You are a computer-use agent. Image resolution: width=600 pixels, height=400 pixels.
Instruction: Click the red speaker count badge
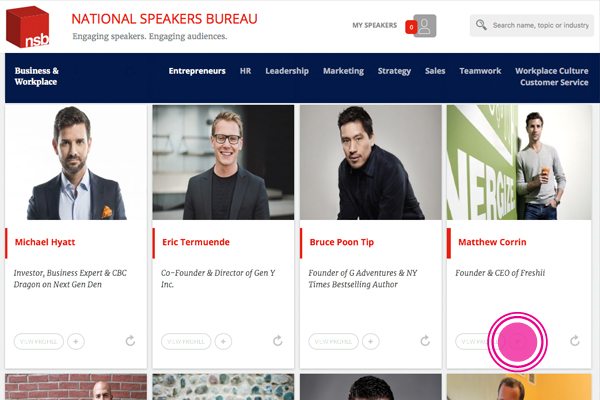411,27
